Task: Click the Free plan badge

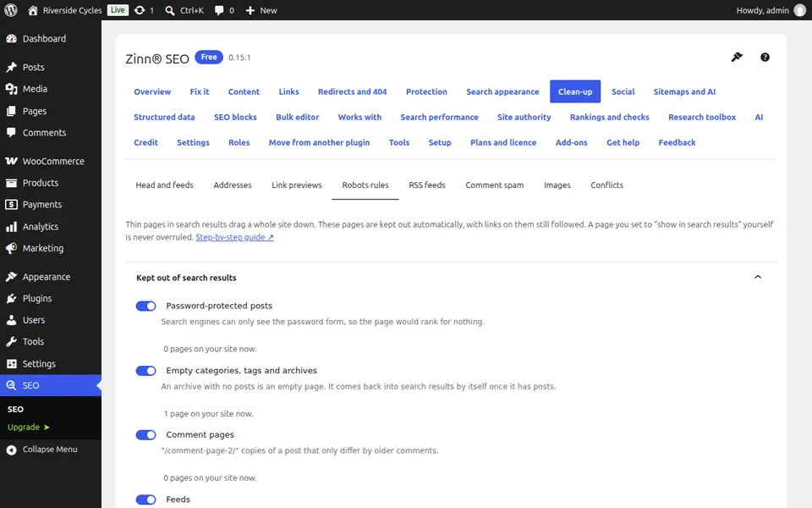Action: click(209, 57)
